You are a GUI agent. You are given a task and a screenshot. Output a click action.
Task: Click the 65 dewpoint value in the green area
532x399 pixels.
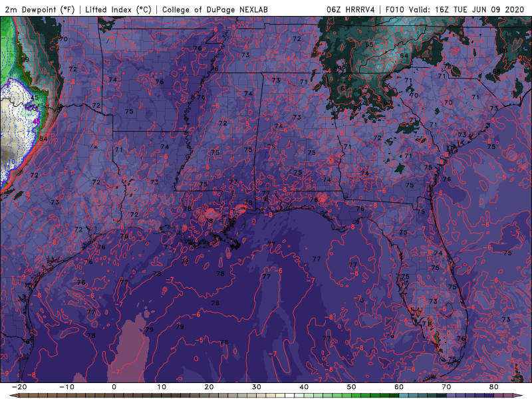(370, 45)
